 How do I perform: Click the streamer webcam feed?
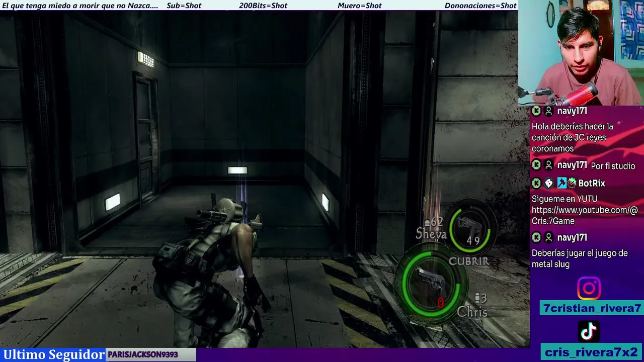(x=581, y=53)
